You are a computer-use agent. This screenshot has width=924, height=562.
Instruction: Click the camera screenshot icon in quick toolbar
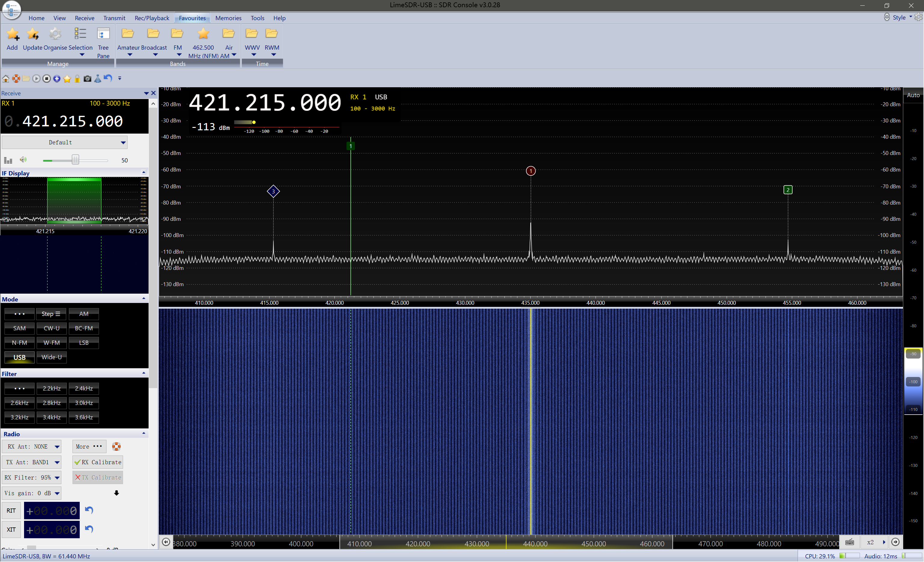(87, 79)
